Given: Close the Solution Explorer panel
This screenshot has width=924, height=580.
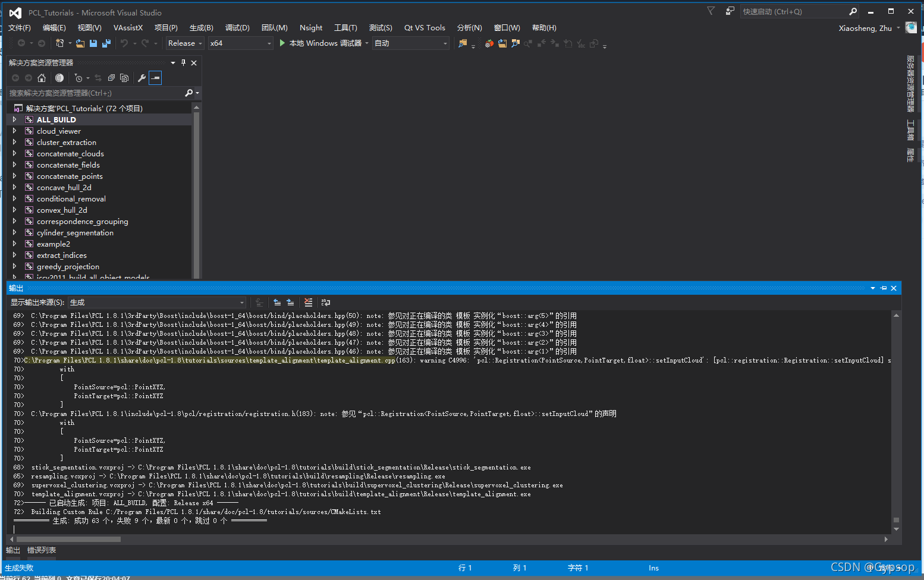Looking at the screenshot, I should click(194, 62).
